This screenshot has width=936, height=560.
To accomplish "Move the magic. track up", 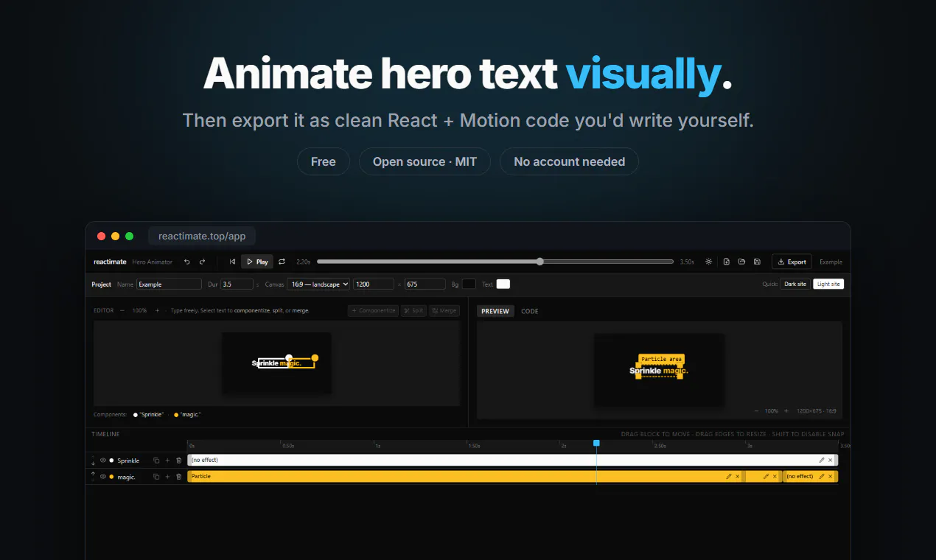I will click(x=93, y=475).
